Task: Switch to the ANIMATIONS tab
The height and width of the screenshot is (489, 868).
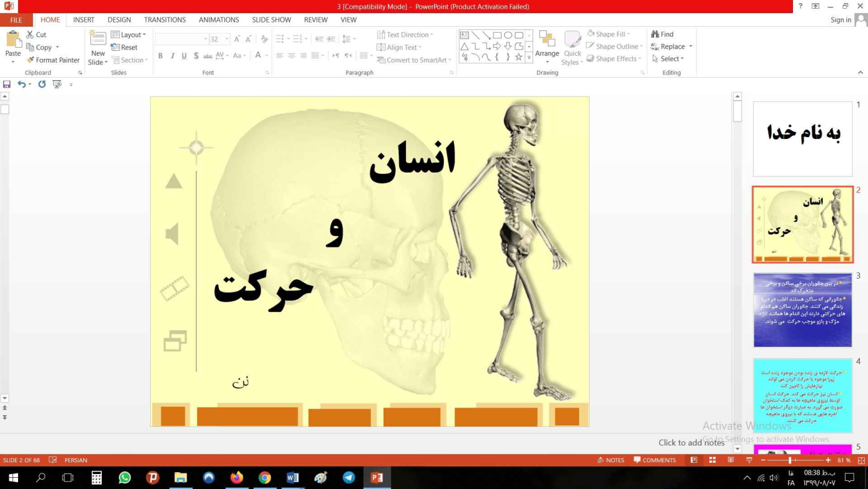Action: [x=218, y=20]
